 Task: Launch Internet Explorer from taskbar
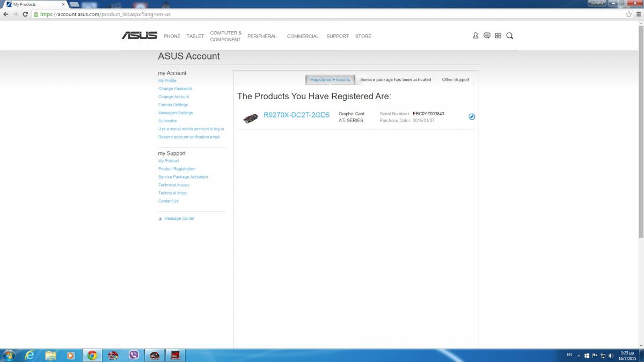click(x=30, y=355)
